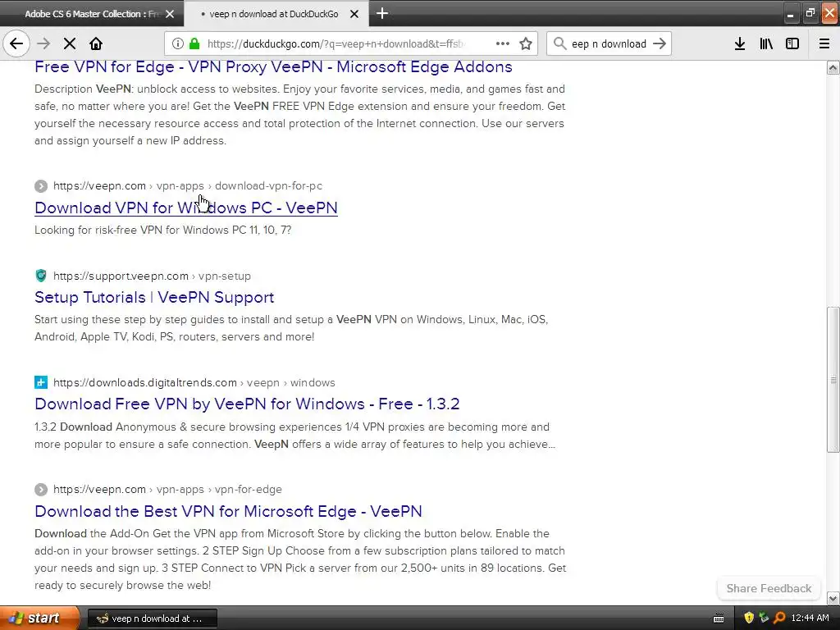Click the scrollbar down arrow
Screen dimensions: 840x630
click(x=833, y=598)
